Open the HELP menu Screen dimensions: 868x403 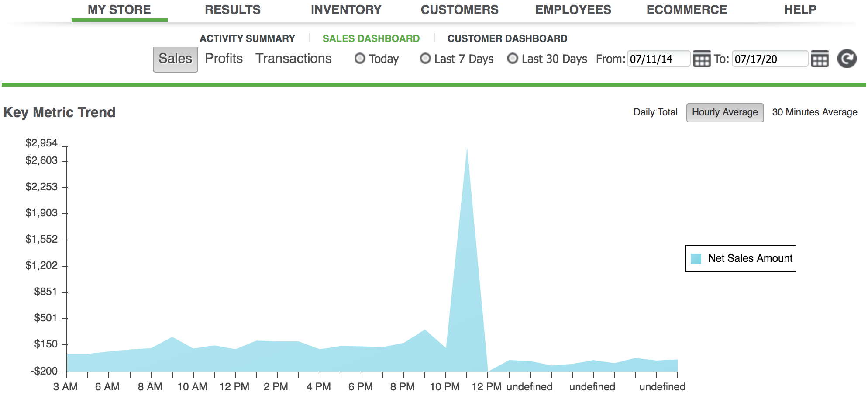[x=800, y=10]
